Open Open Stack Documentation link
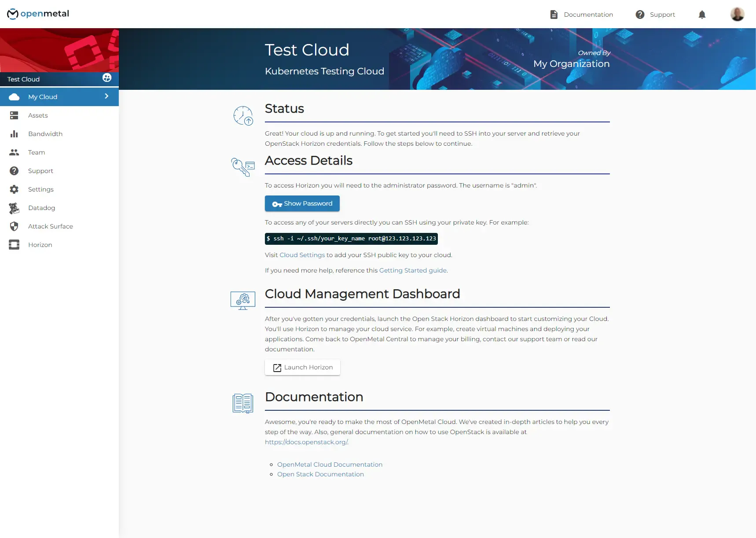Viewport: 756px width, 538px height. tap(320, 474)
